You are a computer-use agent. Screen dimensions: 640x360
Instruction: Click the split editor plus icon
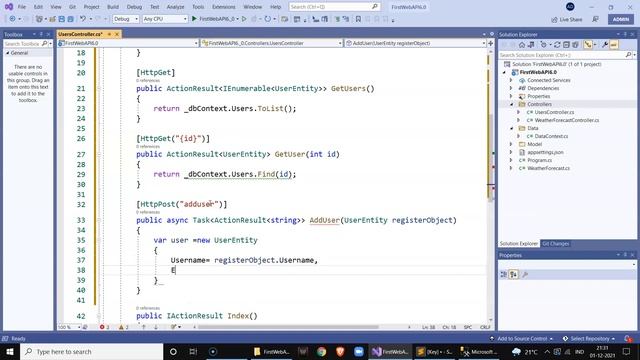point(490,43)
